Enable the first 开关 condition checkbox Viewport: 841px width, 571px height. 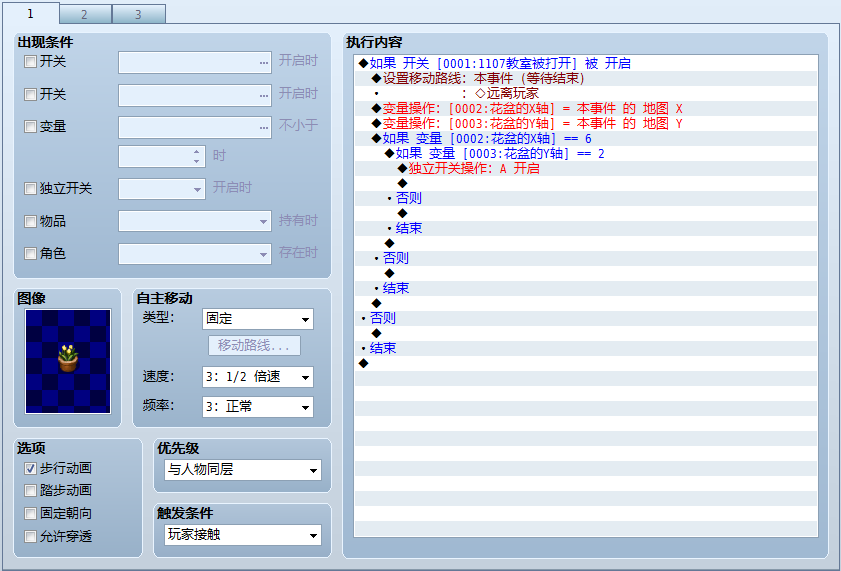(x=31, y=62)
